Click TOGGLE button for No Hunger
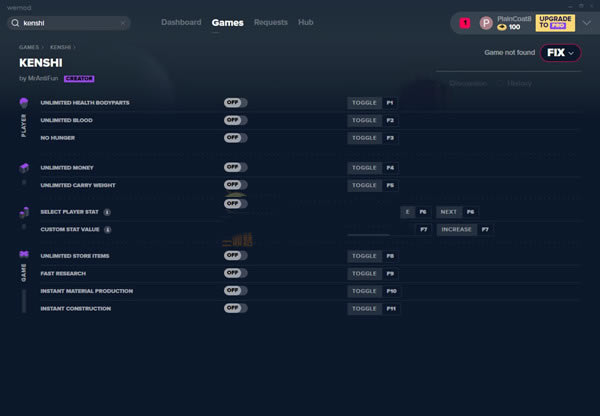The height and width of the screenshot is (416, 600). click(x=364, y=138)
